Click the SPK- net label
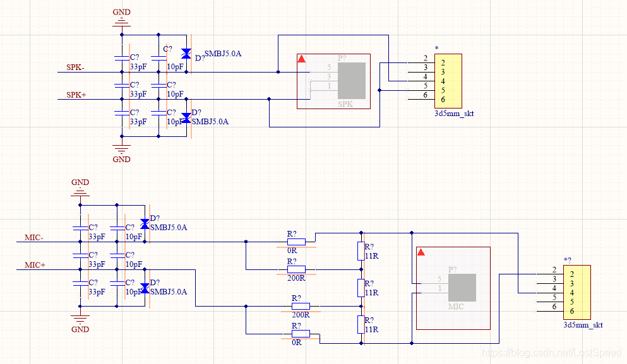This screenshot has height=364, width=627. [x=75, y=67]
